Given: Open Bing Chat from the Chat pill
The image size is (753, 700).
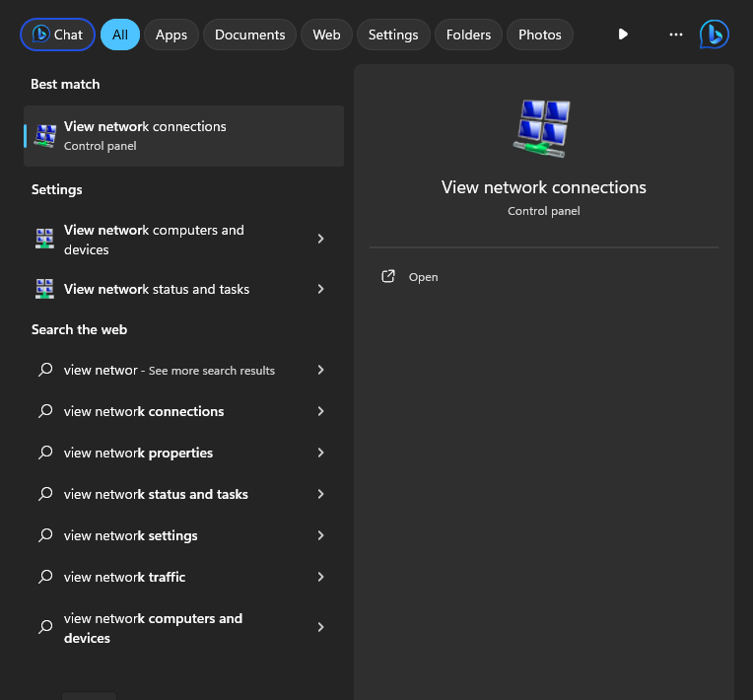Looking at the screenshot, I should (x=57, y=35).
